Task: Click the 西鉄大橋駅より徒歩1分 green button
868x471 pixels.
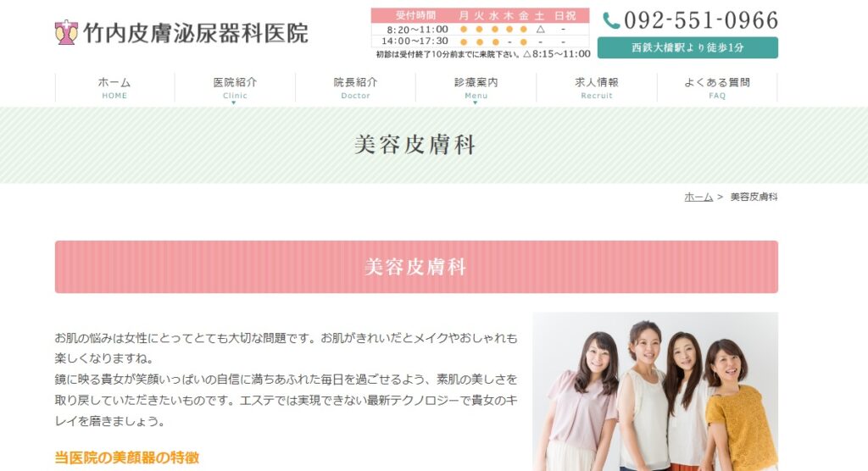Action: pos(687,47)
